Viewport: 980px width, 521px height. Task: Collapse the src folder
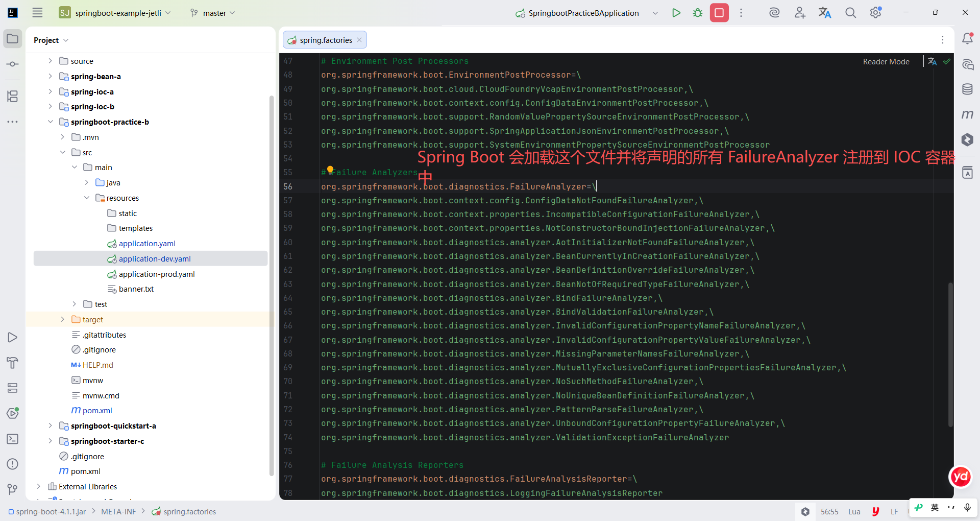[x=62, y=152]
